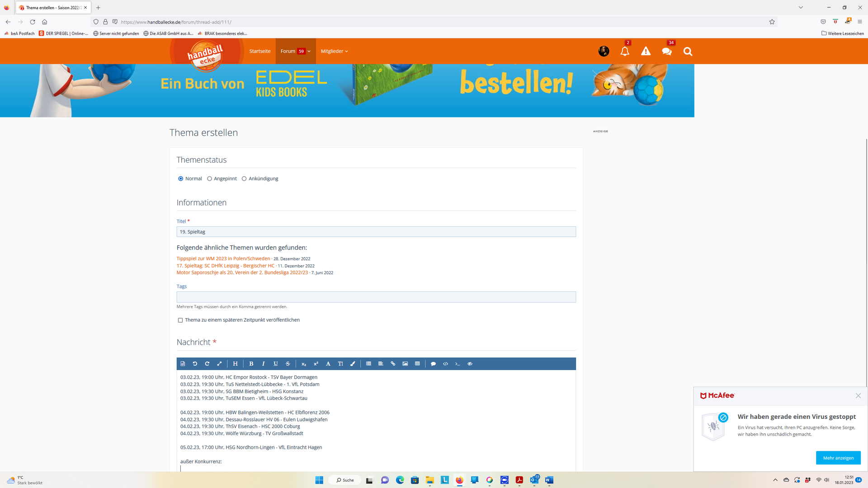This screenshot has width=868, height=488.
Task: Open the Firefox list all tabs dropdown
Action: coord(801,8)
